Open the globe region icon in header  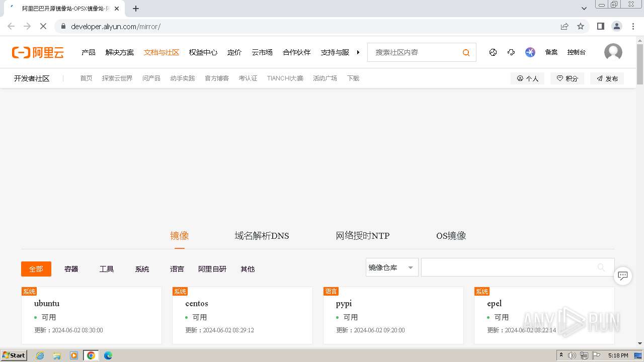click(x=493, y=52)
